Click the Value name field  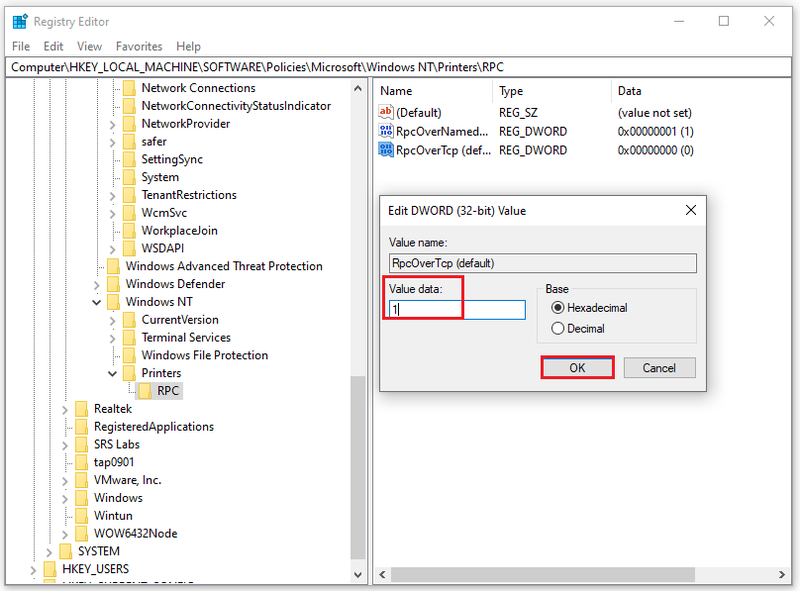pyautogui.click(x=542, y=263)
